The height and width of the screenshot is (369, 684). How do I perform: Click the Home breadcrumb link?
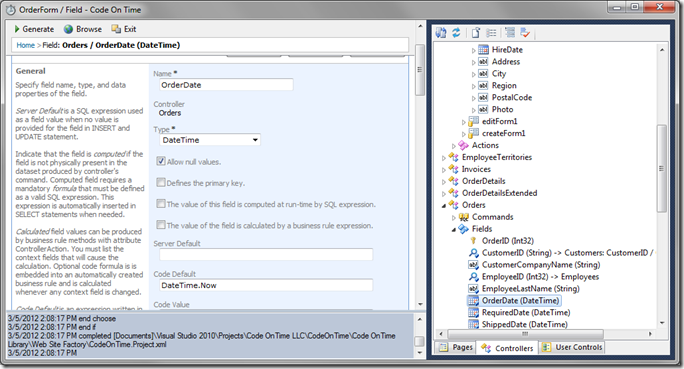[x=25, y=45]
